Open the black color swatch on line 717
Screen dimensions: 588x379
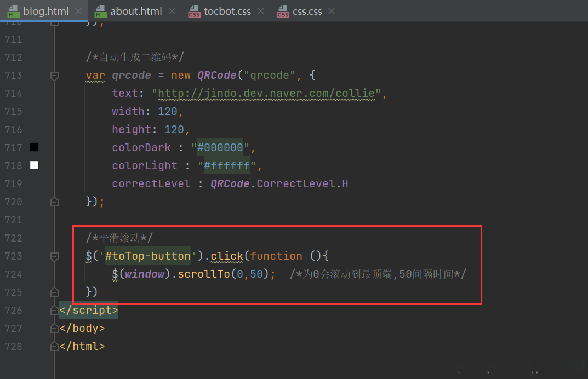[34, 147]
